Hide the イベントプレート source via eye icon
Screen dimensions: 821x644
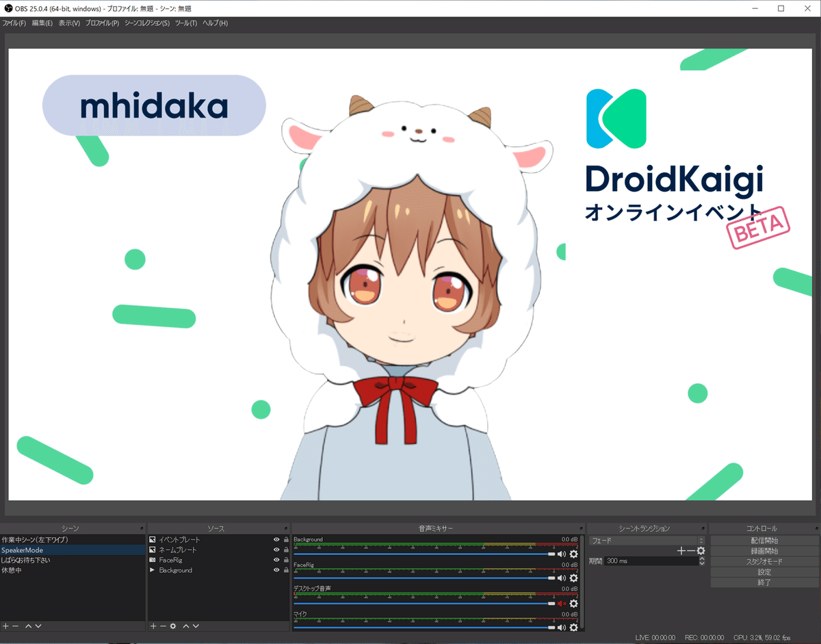(276, 539)
